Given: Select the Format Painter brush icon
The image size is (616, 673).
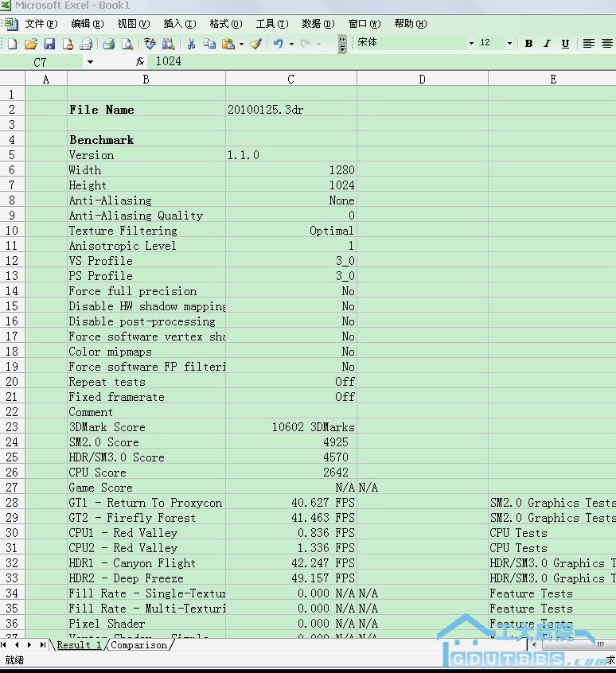Looking at the screenshot, I should pyautogui.click(x=255, y=44).
